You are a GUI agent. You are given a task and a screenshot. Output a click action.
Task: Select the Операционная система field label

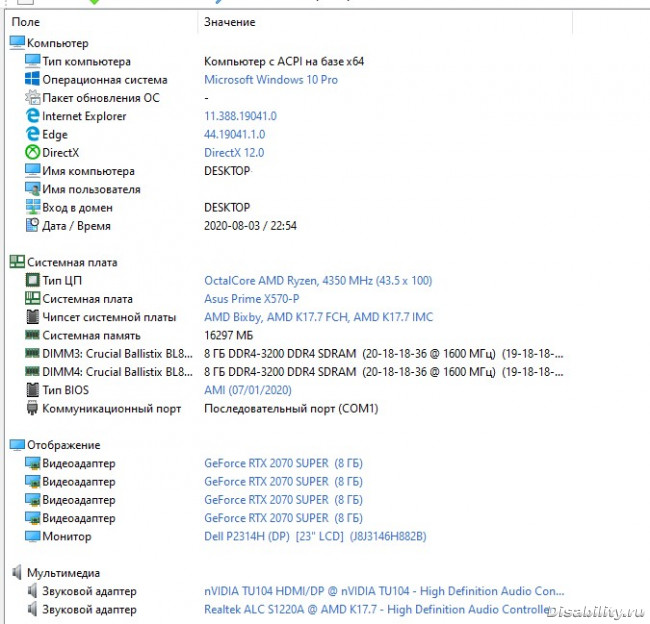point(105,80)
